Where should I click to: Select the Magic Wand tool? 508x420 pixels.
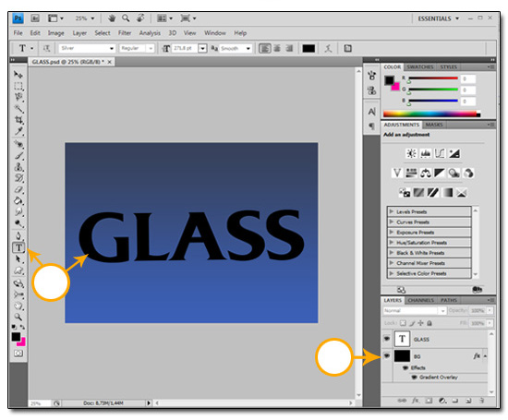[18, 108]
